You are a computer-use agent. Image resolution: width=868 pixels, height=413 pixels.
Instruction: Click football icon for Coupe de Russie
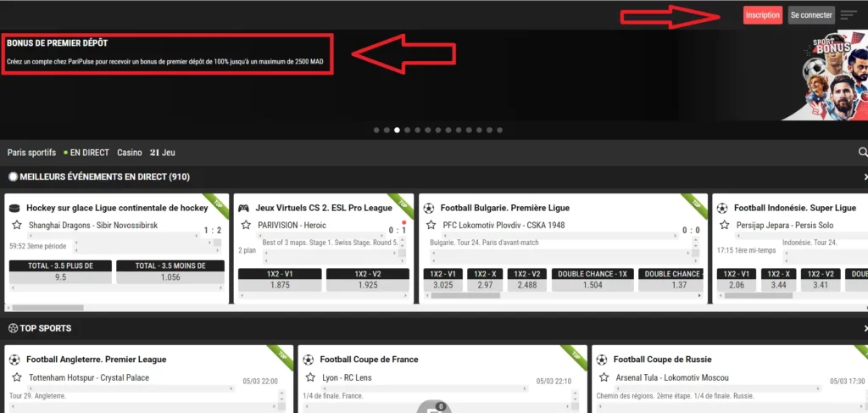click(601, 360)
